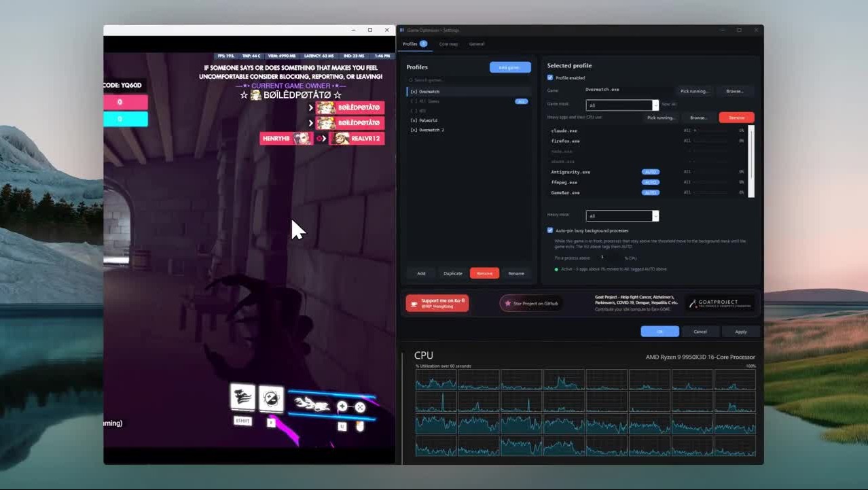Click AUTO badge next to Antigravity.exe
The image size is (868, 490).
click(x=651, y=172)
